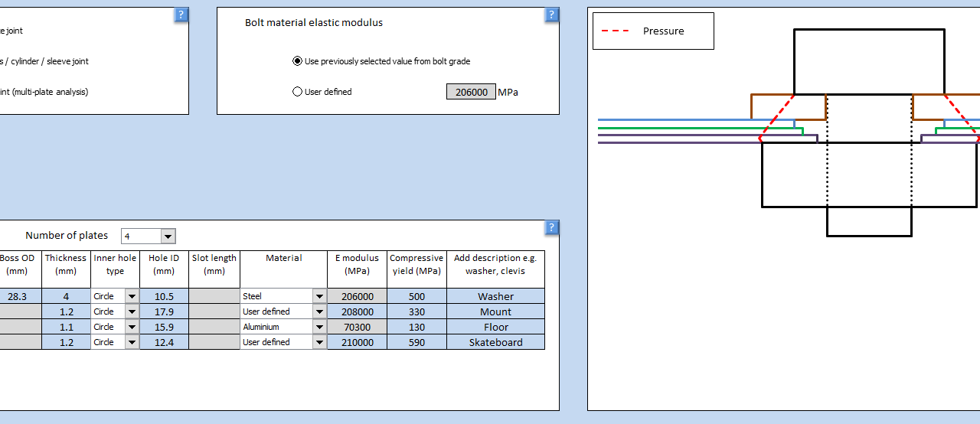Expand inner hole type dropdown for Floor row
The image size is (980, 424).
[x=132, y=327]
